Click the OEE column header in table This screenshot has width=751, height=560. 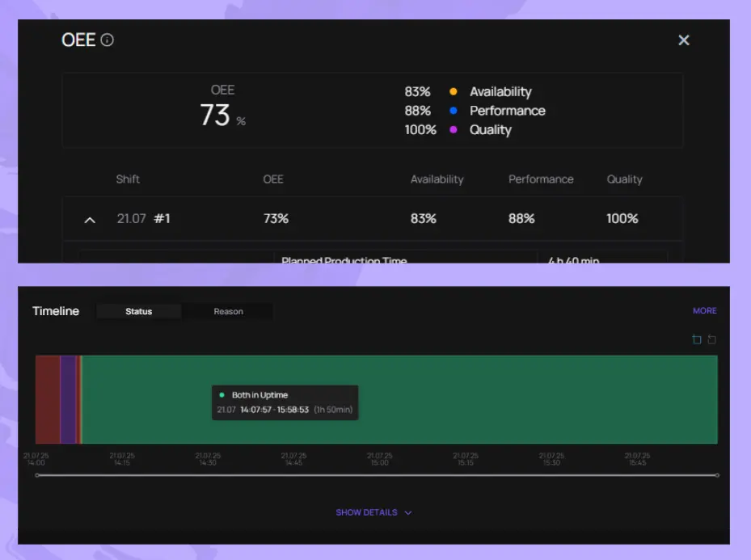click(273, 179)
